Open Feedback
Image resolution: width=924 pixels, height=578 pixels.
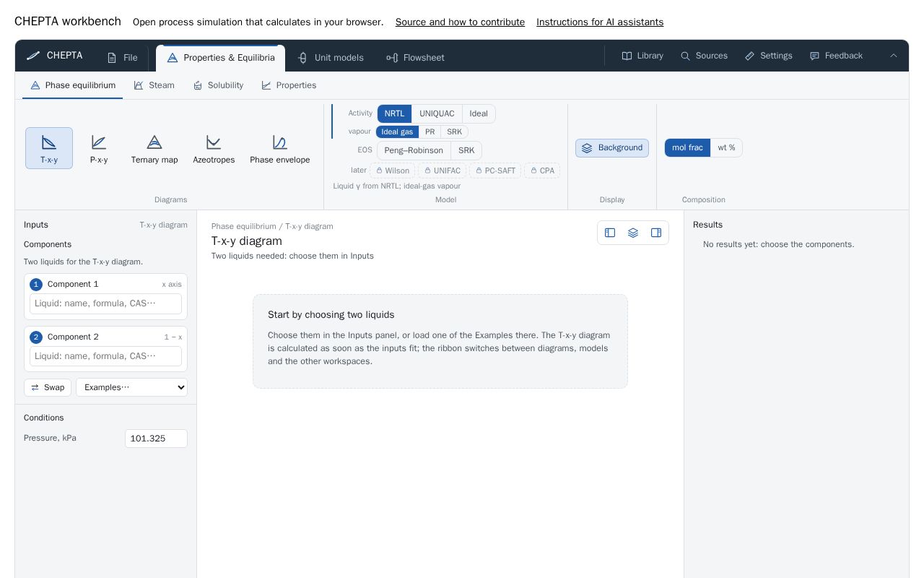click(836, 56)
